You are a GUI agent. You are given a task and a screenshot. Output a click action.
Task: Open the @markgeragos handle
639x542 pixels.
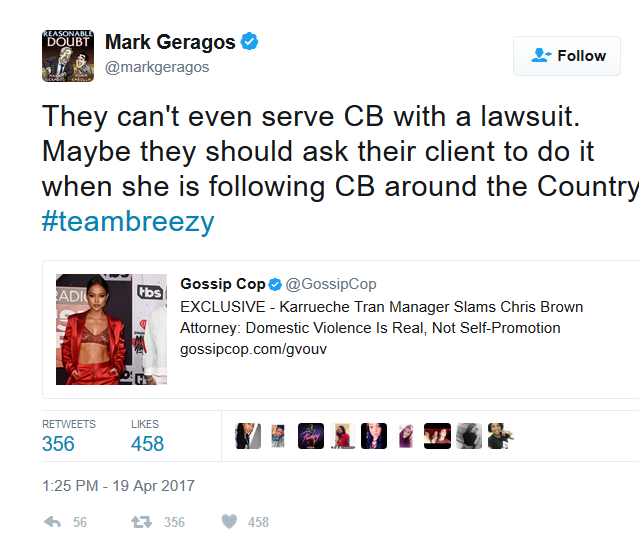coord(157,67)
